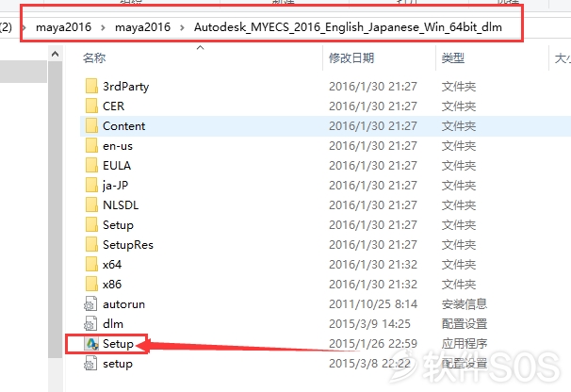This screenshot has height=392, width=571.
Task: Expand chevron after first maya2016 breadcrumb
Action: (103, 27)
